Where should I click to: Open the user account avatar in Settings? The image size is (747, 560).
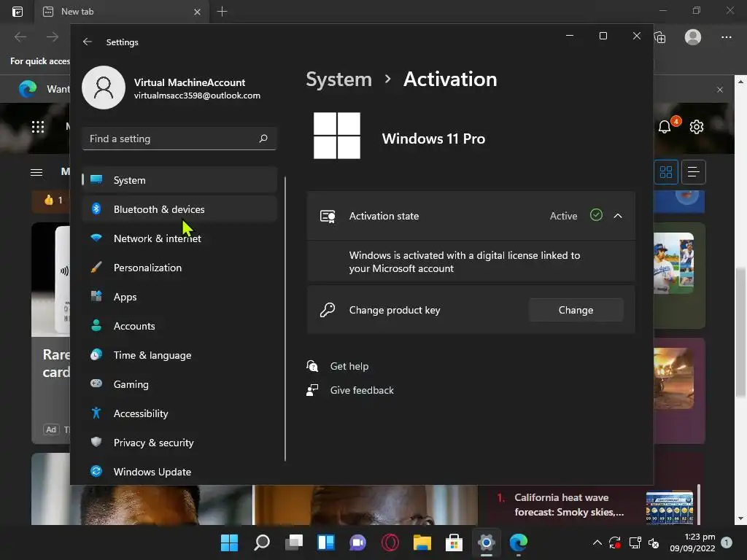pyautogui.click(x=104, y=87)
